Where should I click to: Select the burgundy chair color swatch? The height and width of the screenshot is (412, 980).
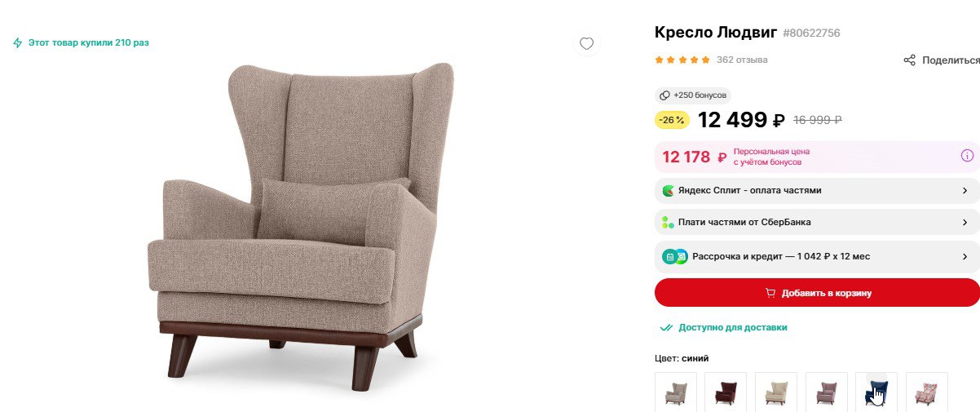pos(726,392)
